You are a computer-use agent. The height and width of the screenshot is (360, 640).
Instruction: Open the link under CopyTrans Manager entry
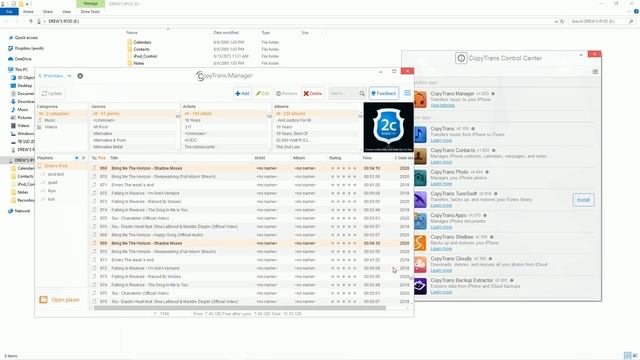442,105
